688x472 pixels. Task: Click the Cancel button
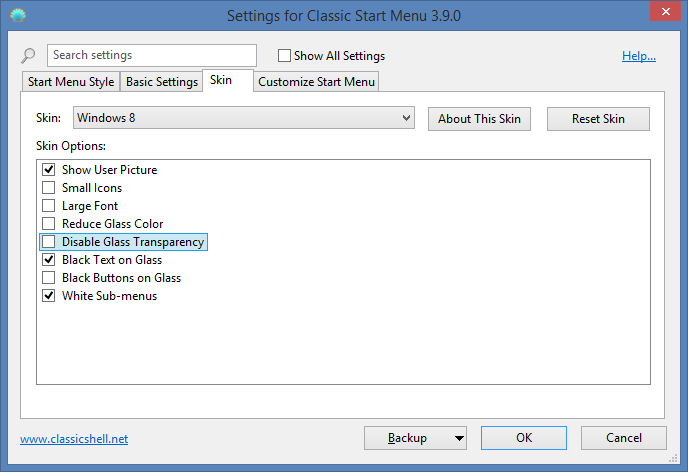(624, 438)
